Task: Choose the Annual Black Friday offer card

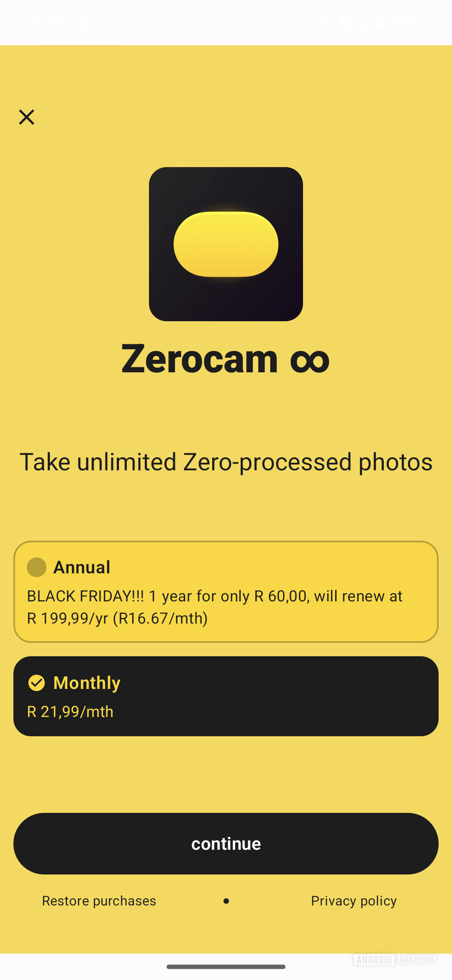Action: [226, 592]
